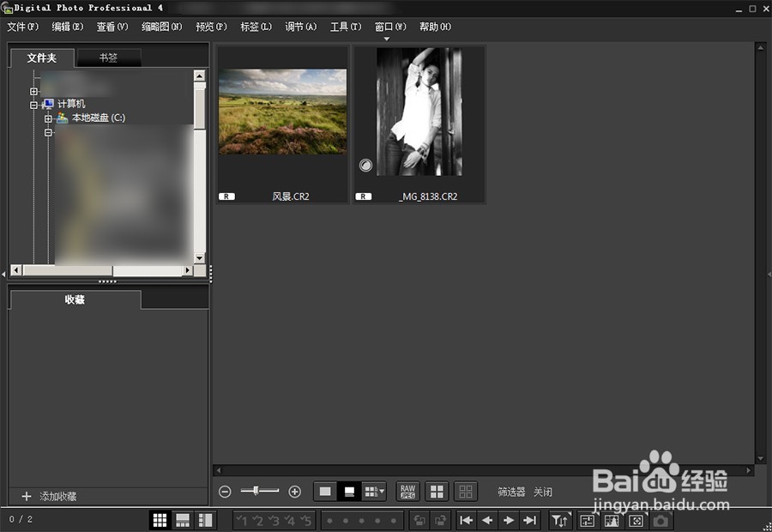Show thumbnails without file info

[x=325, y=492]
